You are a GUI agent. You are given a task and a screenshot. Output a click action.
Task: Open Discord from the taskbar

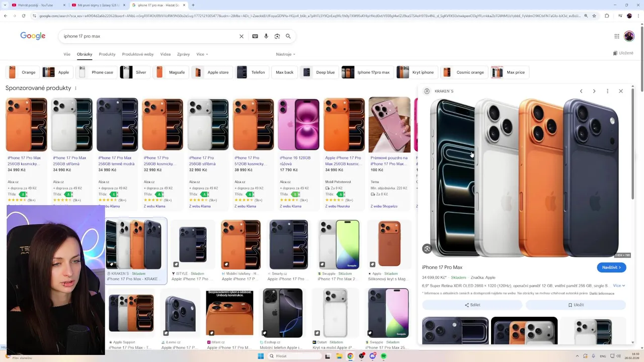point(372,356)
